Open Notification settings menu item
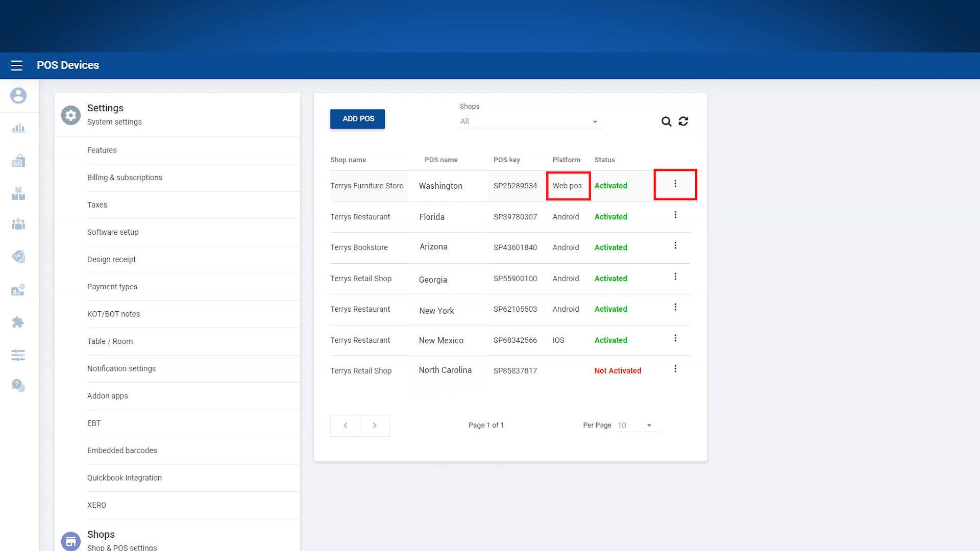 121,368
